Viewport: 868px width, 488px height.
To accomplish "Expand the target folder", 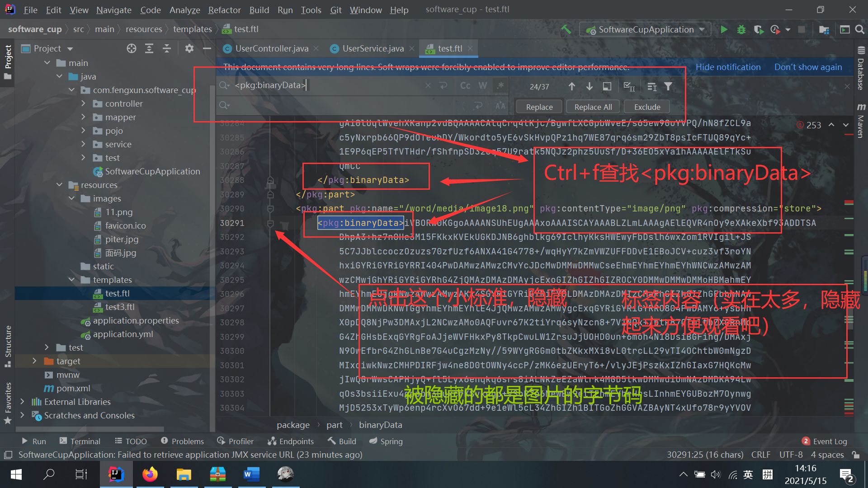I will [34, 361].
